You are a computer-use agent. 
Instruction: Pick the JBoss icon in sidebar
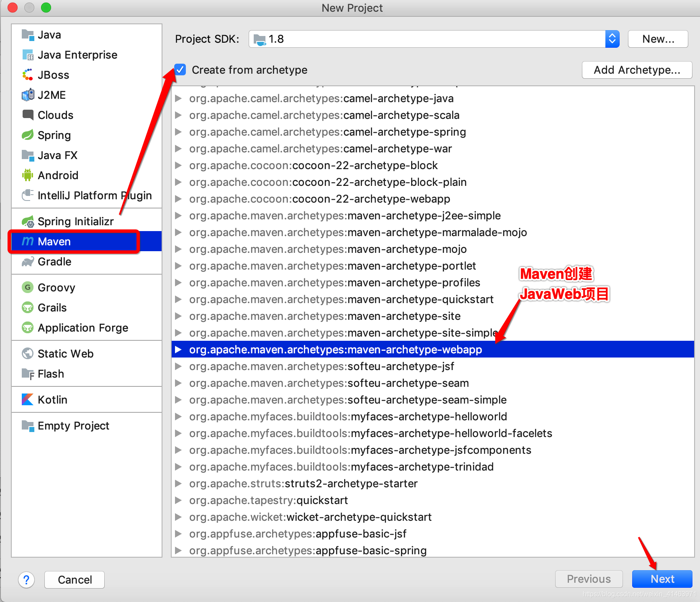[28, 75]
